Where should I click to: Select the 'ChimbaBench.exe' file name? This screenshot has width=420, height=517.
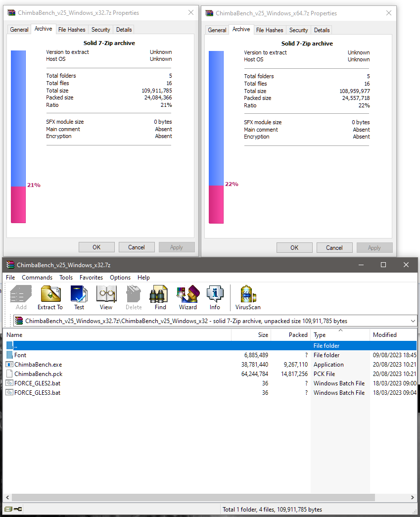38,364
